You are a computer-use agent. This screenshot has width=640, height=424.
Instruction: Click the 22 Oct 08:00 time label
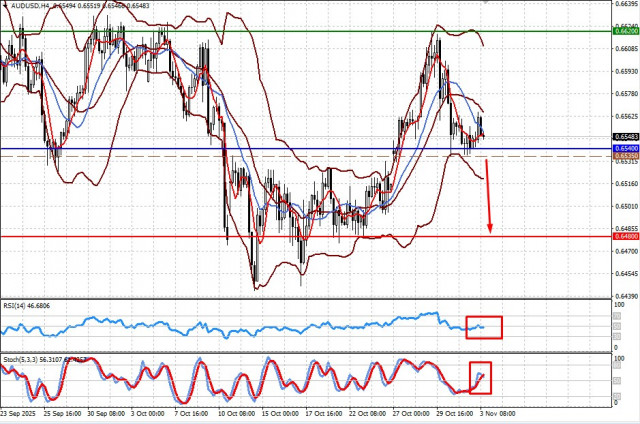click(x=367, y=413)
